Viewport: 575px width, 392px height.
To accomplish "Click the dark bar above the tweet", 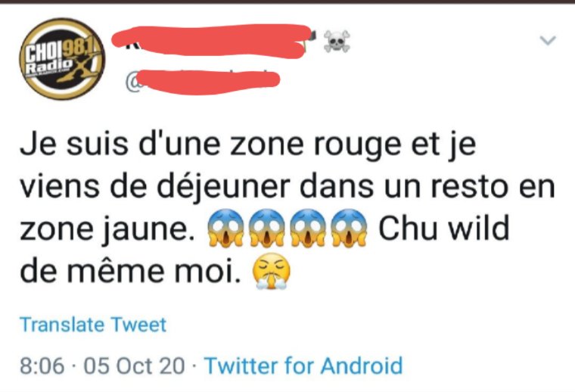I will (287, 2).
